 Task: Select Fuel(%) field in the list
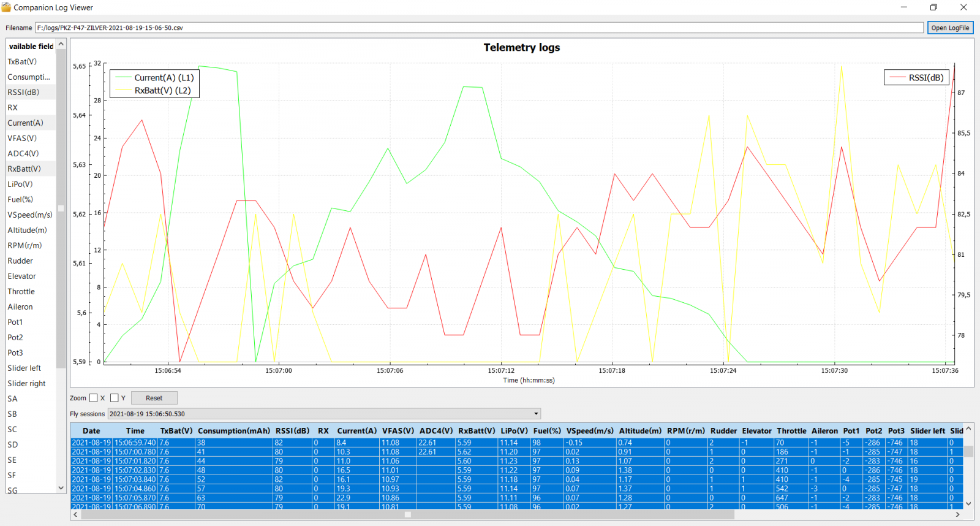pyautogui.click(x=31, y=199)
